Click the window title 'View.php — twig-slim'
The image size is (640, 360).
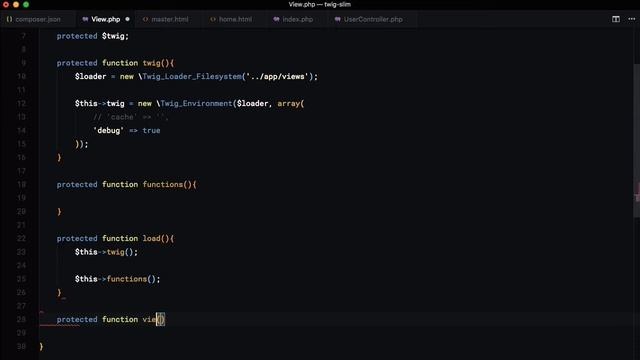click(320, 4)
